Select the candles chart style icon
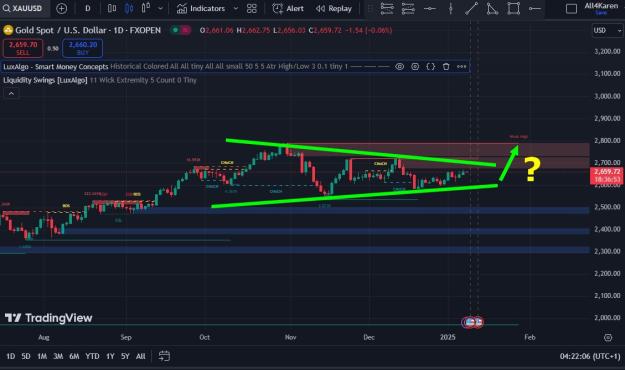The height and width of the screenshot is (370, 625). click(129, 8)
